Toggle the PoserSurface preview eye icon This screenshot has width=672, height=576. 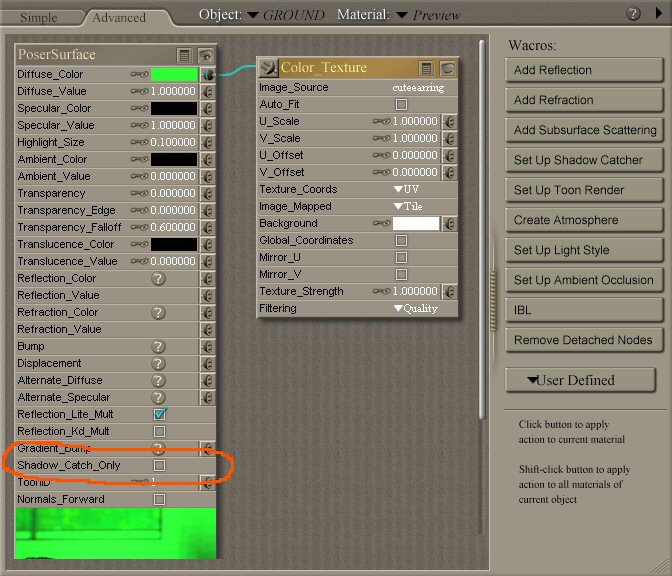(206, 55)
